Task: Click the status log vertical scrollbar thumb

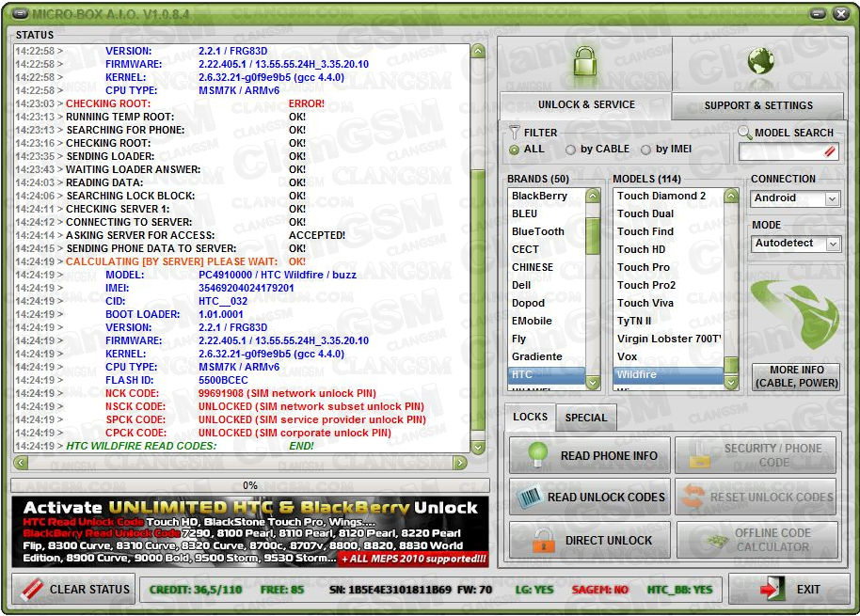Action: [478, 299]
